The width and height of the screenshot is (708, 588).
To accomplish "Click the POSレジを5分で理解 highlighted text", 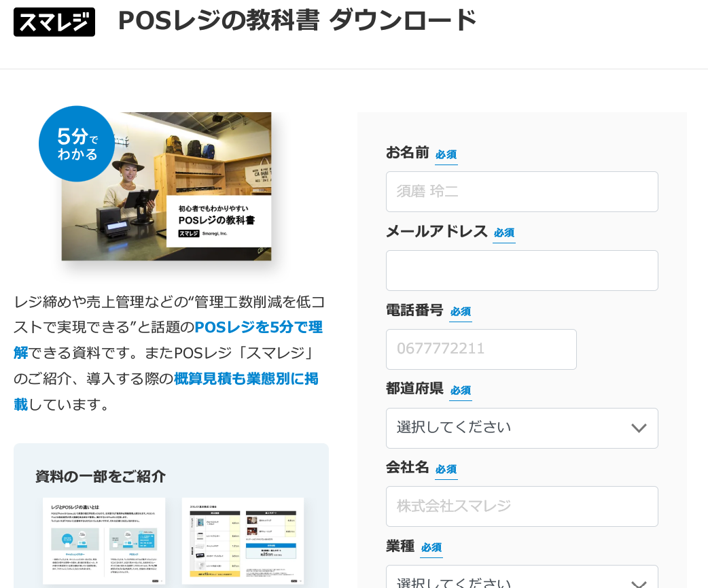I will 258,328.
